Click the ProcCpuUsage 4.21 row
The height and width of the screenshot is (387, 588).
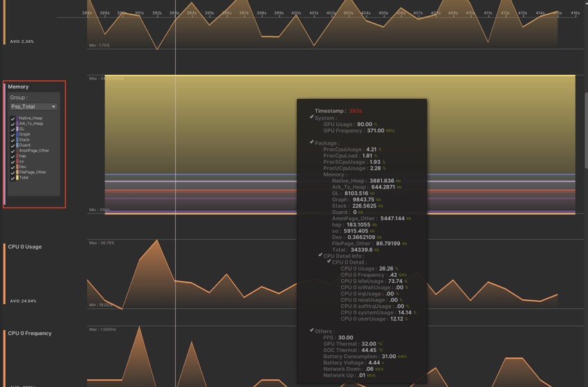pos(353,150)
